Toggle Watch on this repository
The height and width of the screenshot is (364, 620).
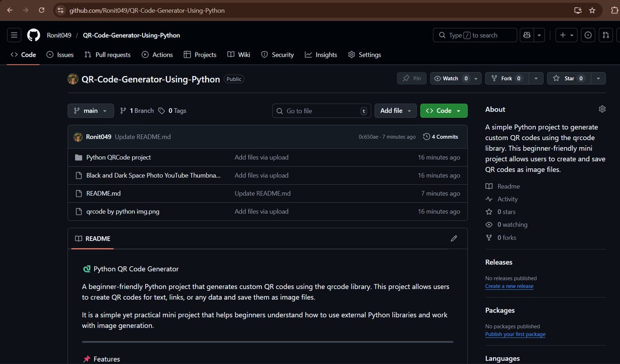pyautogui.click(x=451, y=78)
